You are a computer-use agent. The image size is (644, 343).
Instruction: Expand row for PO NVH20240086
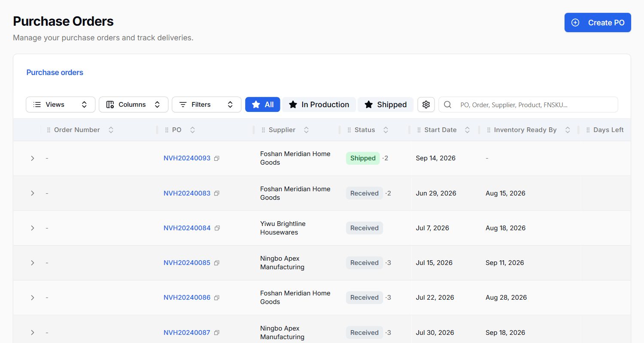tap(32, 298)
